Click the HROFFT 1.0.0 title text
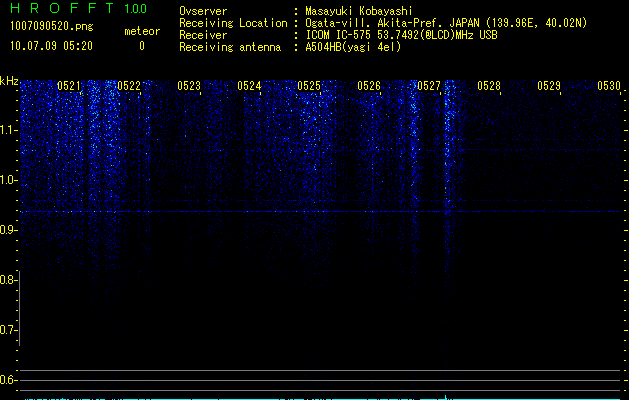Viewport: 629px width, 400px height. pos(79,8)
